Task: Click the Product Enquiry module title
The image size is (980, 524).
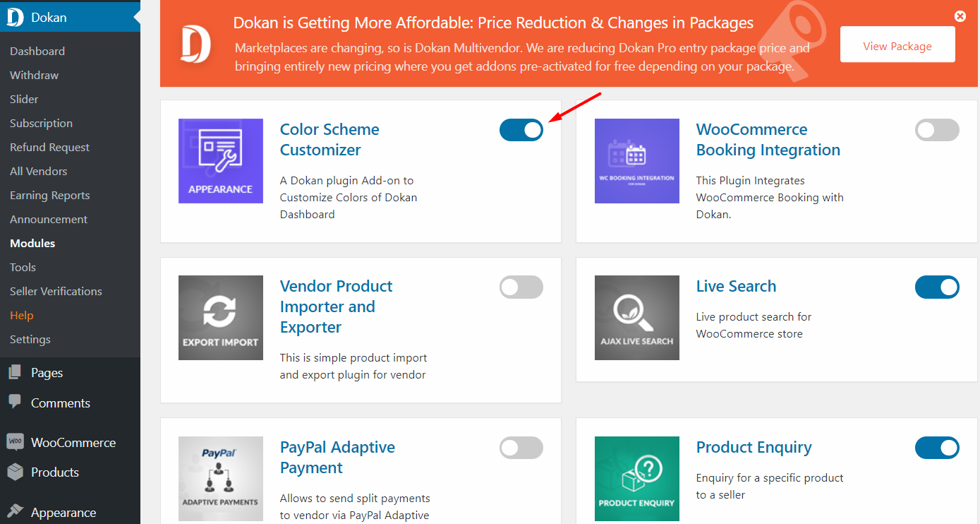Action: click(754, 447)
